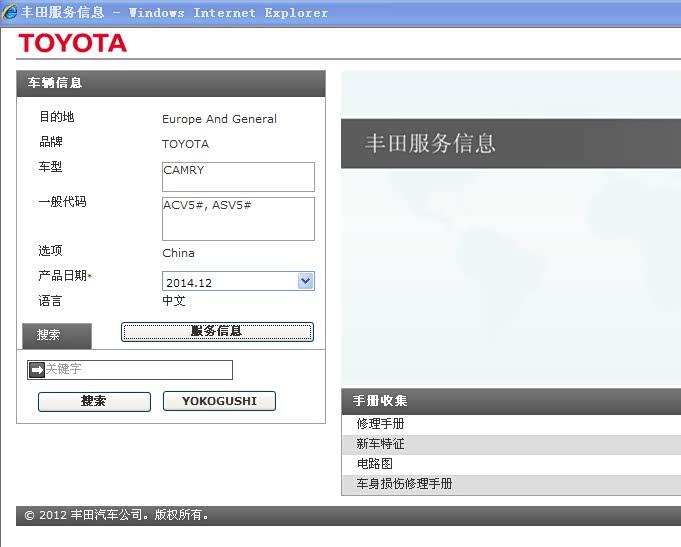Open the 产品日期 dropdown arrow
This screenshot has width=681, height=547.
pos(306,282)
